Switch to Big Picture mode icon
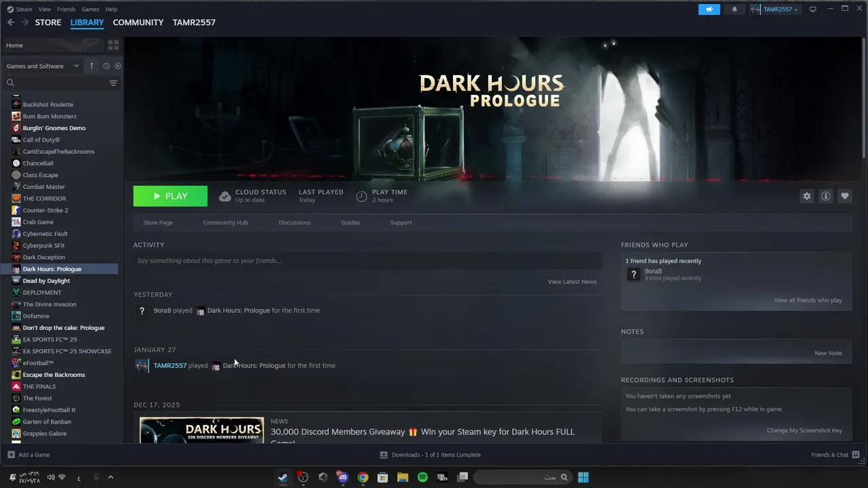Screen dimensions: 868x488 coord(813,9)
